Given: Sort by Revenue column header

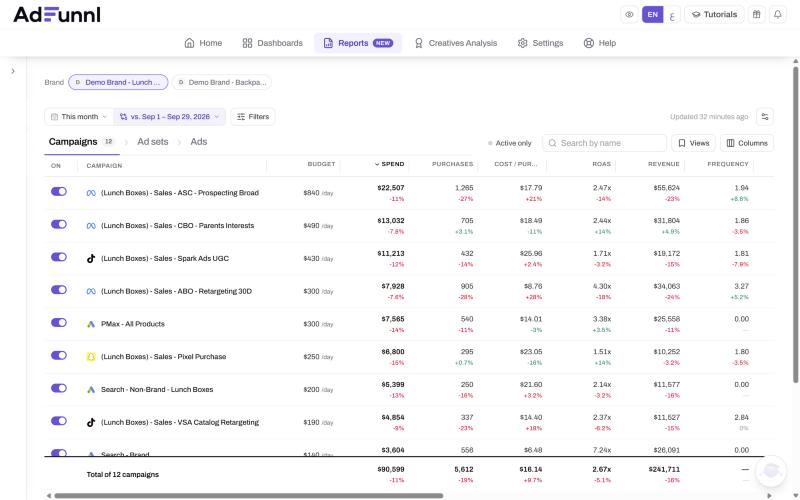Looking at the screenshot, I should click(x=664, y=164).
